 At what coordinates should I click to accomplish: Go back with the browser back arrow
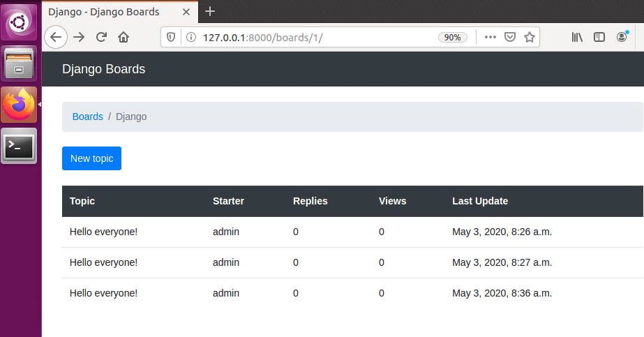[x=56, y=38]
